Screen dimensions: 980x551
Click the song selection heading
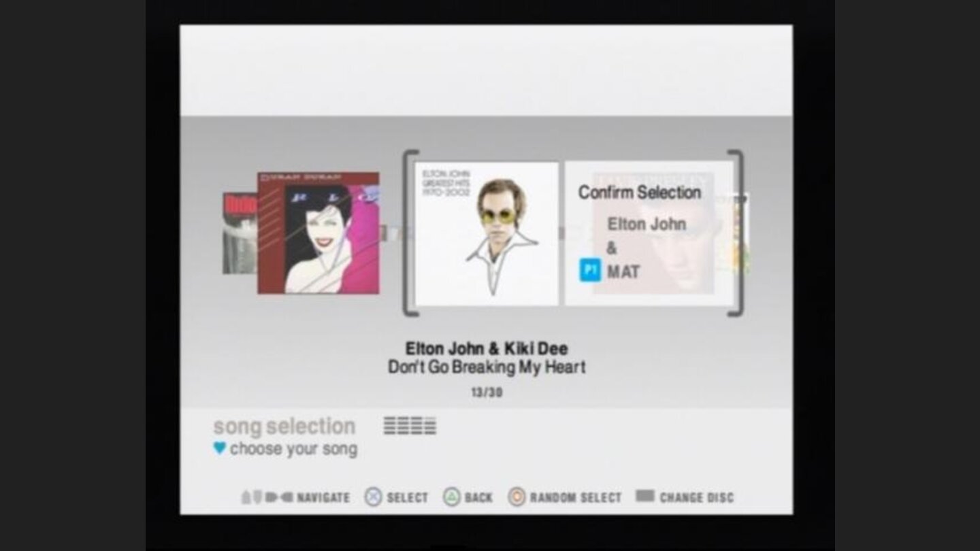(x=284, y=427)
